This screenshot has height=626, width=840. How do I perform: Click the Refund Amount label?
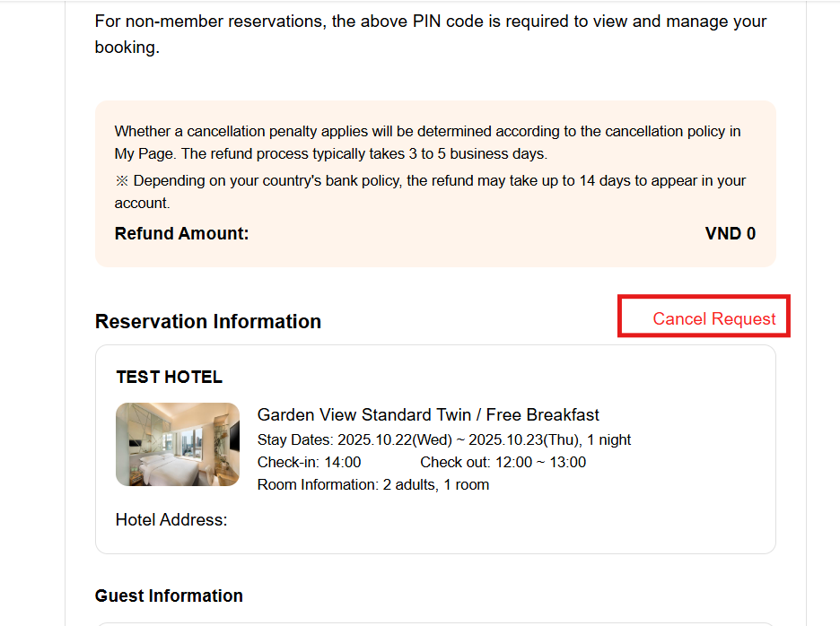pos(181,234)
